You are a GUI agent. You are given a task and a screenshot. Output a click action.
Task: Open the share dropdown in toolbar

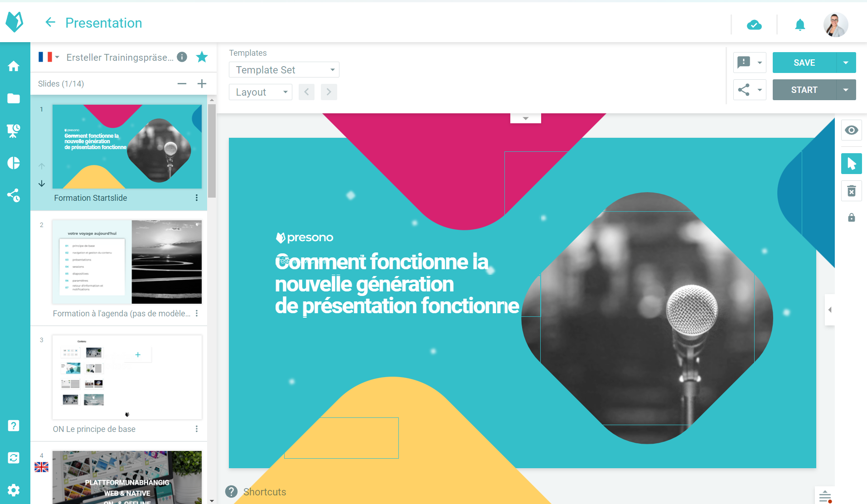(750, 90)
